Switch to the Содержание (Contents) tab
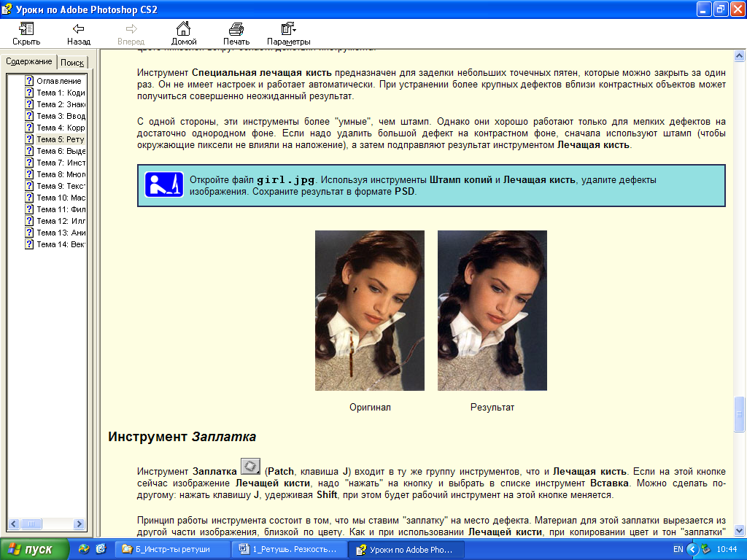This screenshot has width=747, height=560. point(29,61)
